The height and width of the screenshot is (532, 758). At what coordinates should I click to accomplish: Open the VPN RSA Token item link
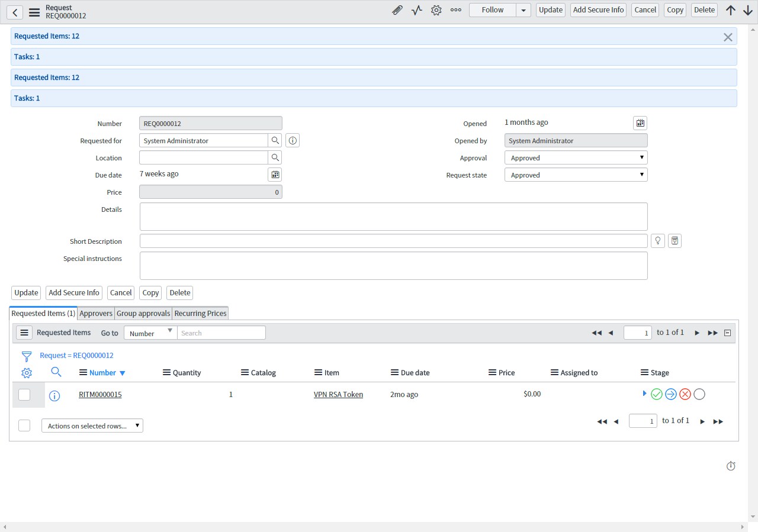(338, 395)
